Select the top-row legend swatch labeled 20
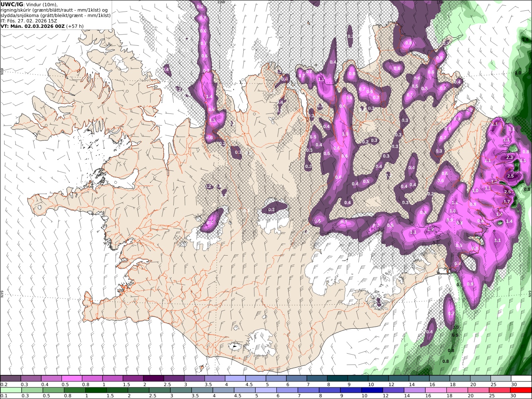 480,379
